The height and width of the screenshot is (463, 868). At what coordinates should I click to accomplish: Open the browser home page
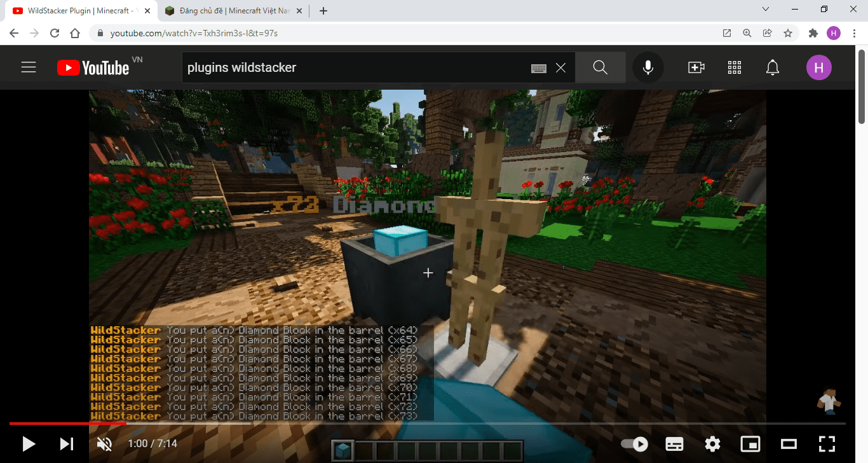(x=75, y=33)
